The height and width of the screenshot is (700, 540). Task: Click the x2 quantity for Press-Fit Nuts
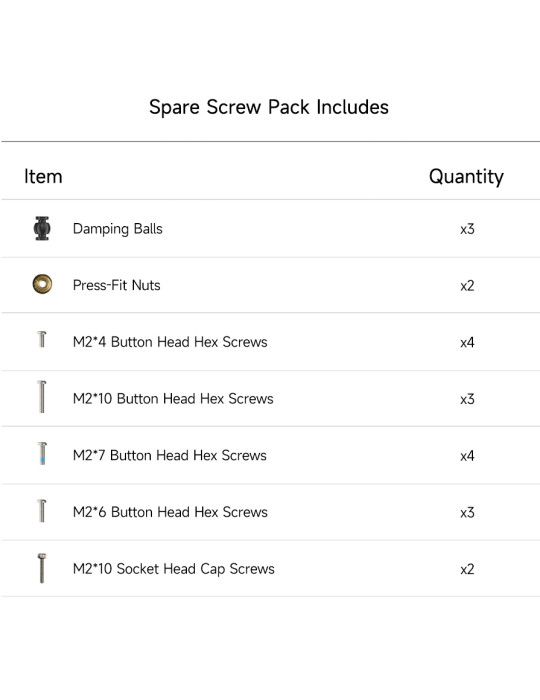click(467, 286)
